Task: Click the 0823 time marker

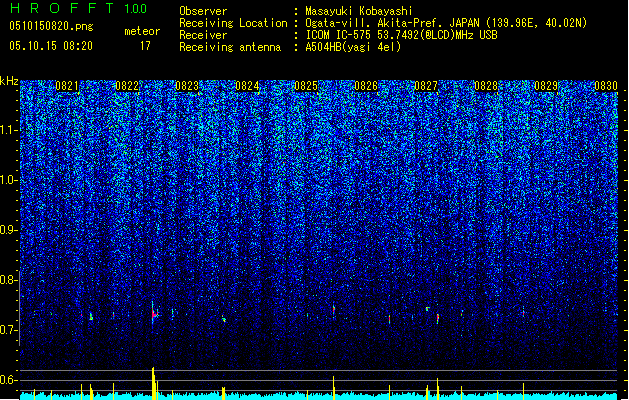Action: (187, 86)
